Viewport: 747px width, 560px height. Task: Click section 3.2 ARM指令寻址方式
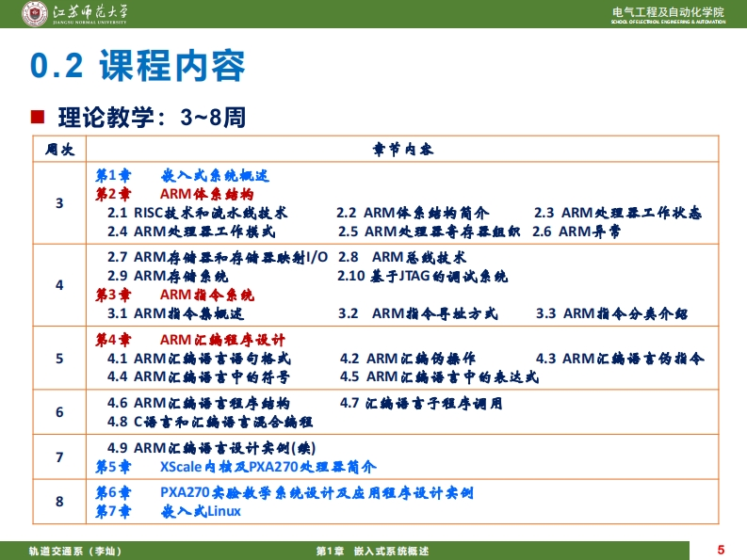click(x=418, y=313)
